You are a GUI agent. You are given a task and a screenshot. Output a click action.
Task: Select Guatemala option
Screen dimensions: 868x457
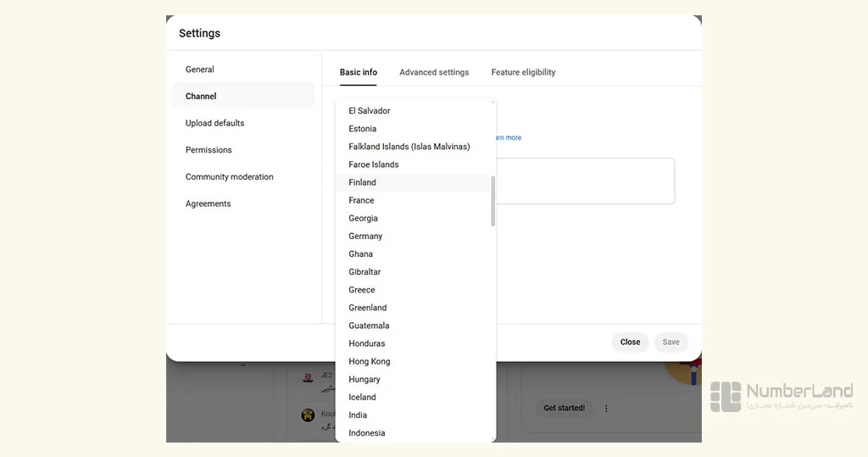tap(413, 326)
